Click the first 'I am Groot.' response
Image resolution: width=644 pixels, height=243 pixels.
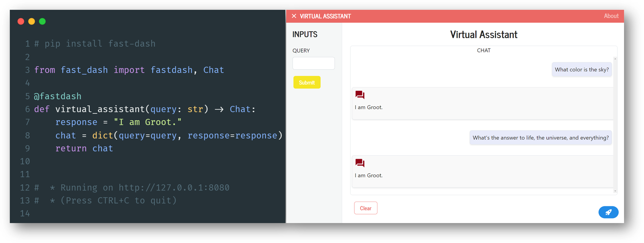(369, 107)
